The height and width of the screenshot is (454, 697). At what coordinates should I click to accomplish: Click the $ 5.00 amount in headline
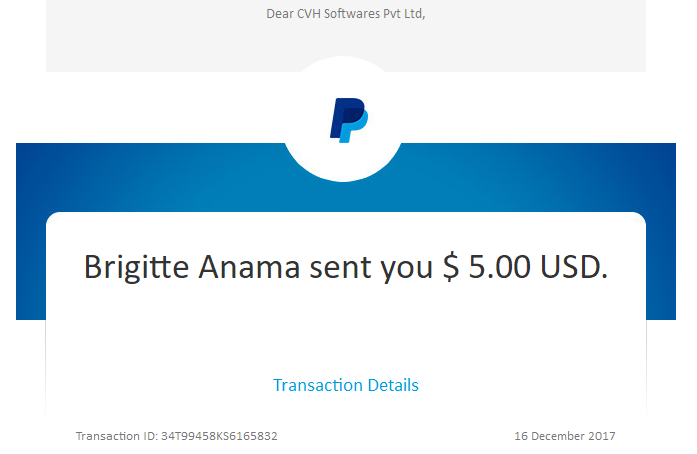tap(487, 267)
